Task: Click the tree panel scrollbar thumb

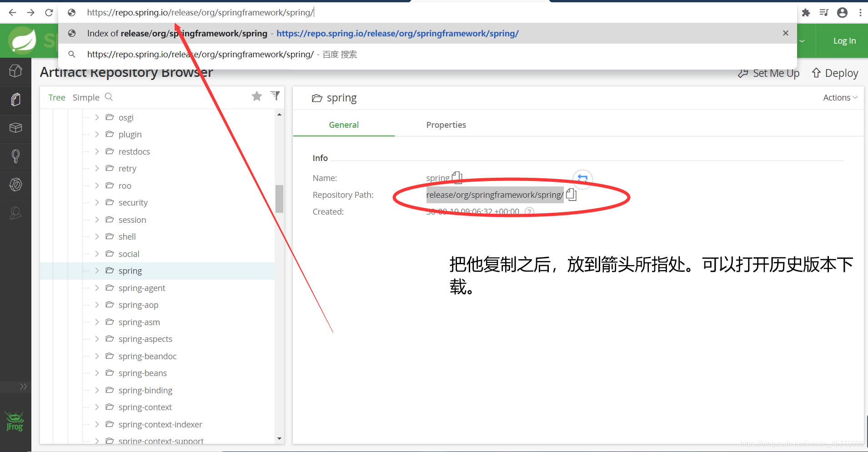Action: (x=279, y=199)
